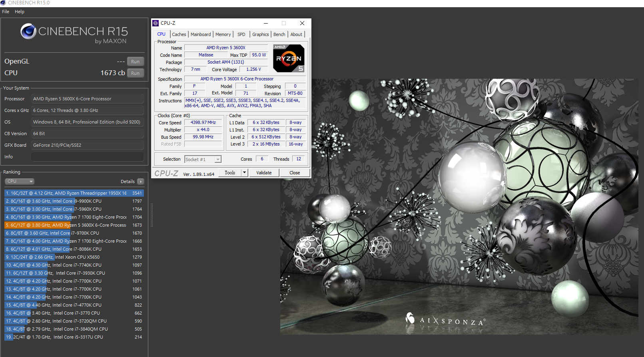Image resolution: width=644 pixels, height=357 pixels.
Task: Select the i7-9700K ranking row
Action: [74, 233]
